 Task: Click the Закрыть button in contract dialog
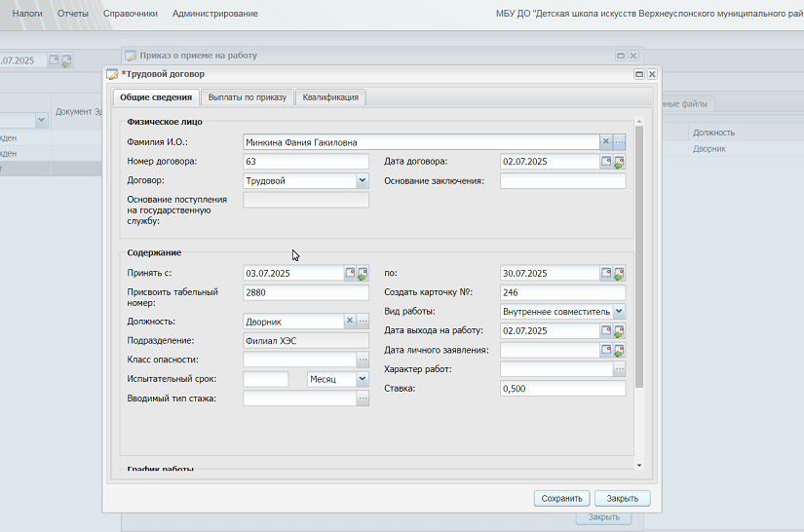(623, 498)
